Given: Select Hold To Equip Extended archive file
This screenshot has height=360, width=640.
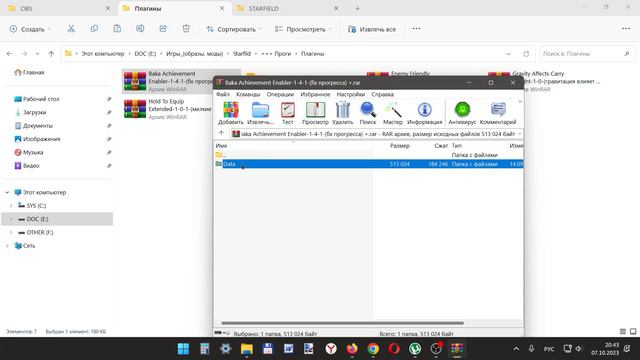Looking at the screenshot, I should (x=167, y=109).
